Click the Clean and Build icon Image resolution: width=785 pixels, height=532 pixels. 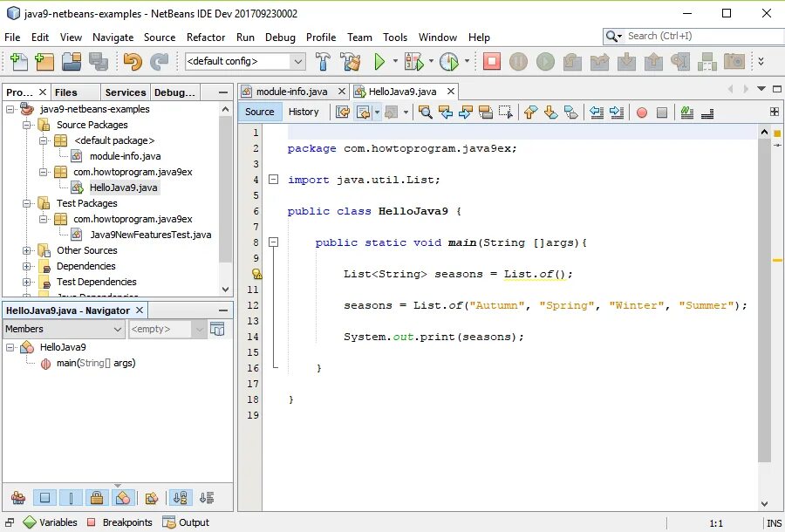(x=350, y=62)
